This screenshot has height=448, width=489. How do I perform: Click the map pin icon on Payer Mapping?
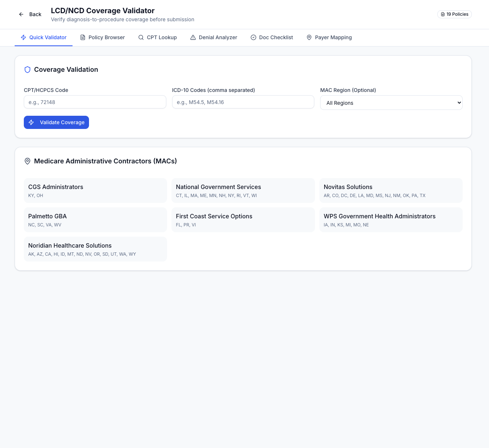pyautogui.click(x=309, y=37)
